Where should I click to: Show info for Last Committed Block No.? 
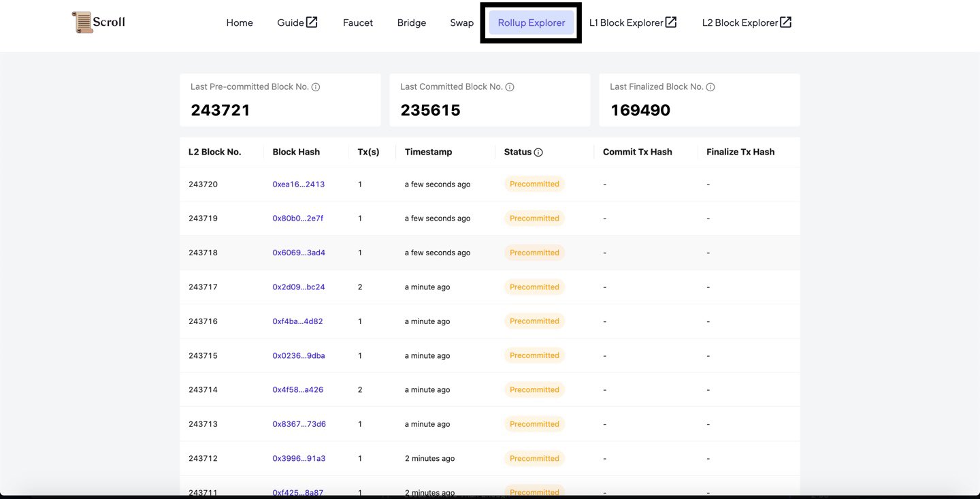(x=510, y=87)
